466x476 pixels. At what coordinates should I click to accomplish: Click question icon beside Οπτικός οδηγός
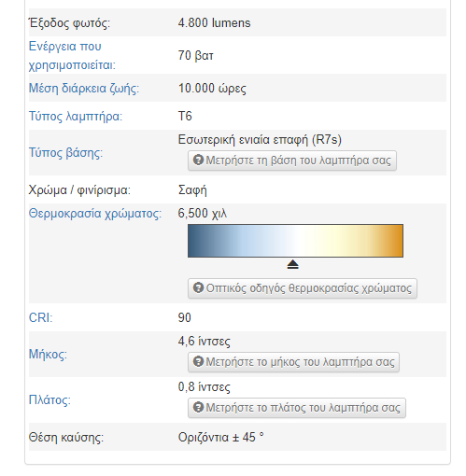pyautogui.click(x=198, y=287)
